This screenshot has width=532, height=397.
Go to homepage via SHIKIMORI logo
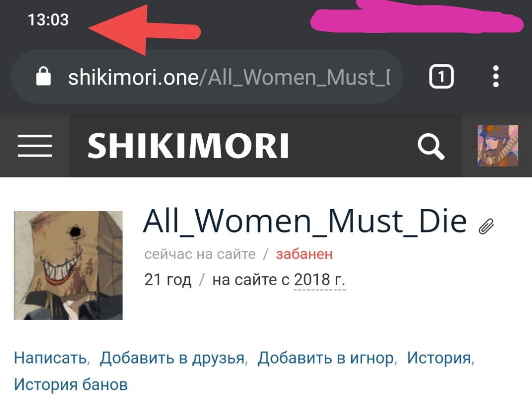point(188,146)
